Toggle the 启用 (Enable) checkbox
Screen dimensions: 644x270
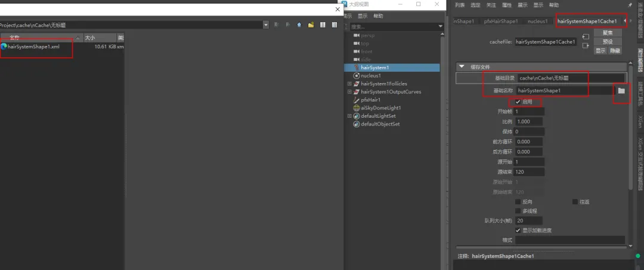point(518,102)
